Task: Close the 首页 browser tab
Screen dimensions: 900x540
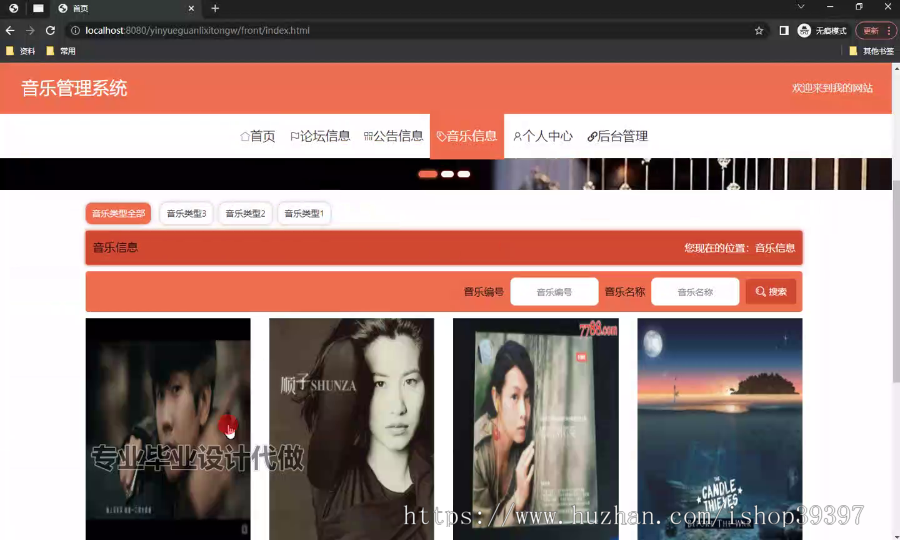Action: [191, 8]
